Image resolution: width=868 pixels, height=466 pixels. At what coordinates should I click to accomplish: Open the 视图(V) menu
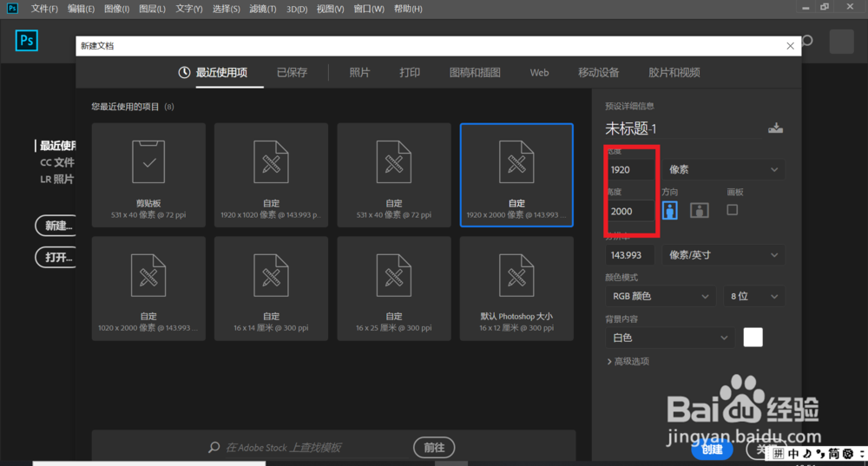[330, 9]
